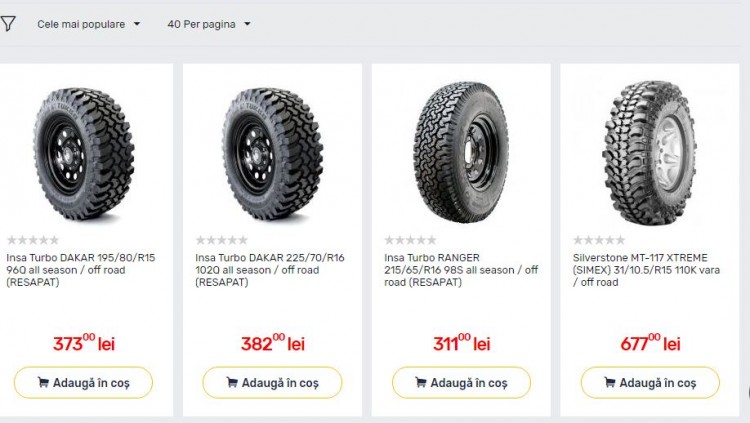This screenshot has width=750, height=423.
Task: Add the Insa Turbo RANGER tire to cart
Action: [461, 382]
